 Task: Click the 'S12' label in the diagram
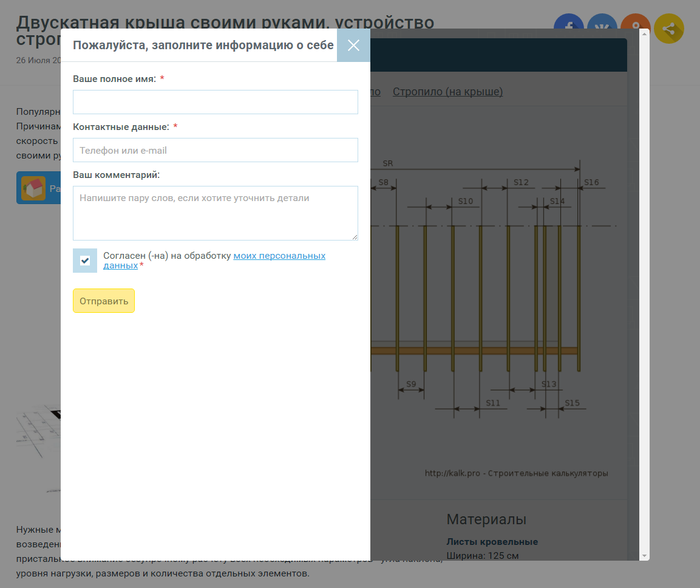(521, 182)
